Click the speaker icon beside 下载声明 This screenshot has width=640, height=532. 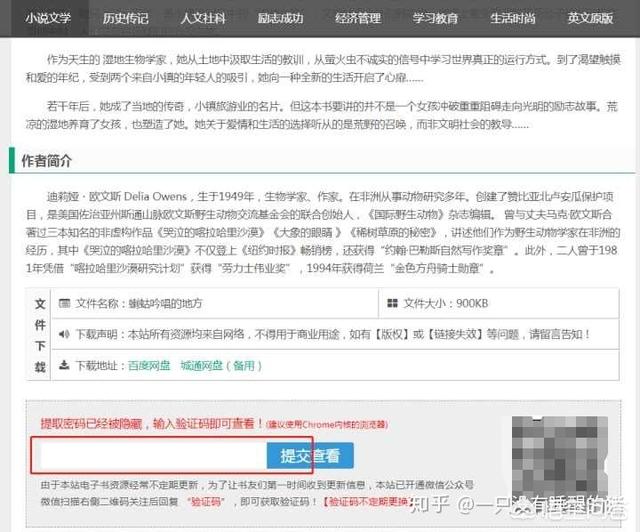[64, 334]
